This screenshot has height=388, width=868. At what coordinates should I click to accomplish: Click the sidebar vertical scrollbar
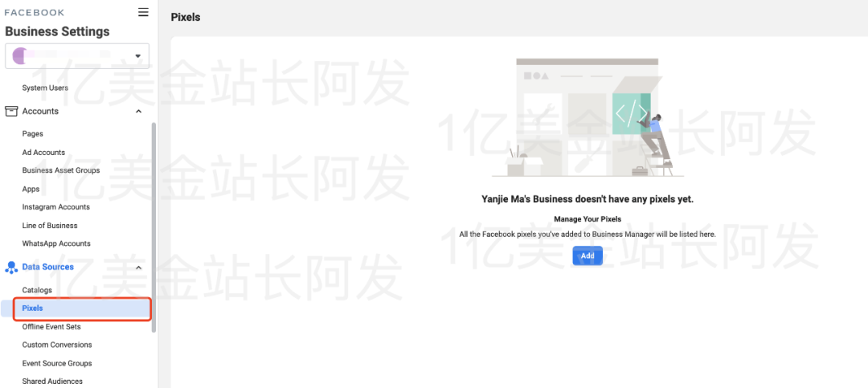(x=154, y=227)
